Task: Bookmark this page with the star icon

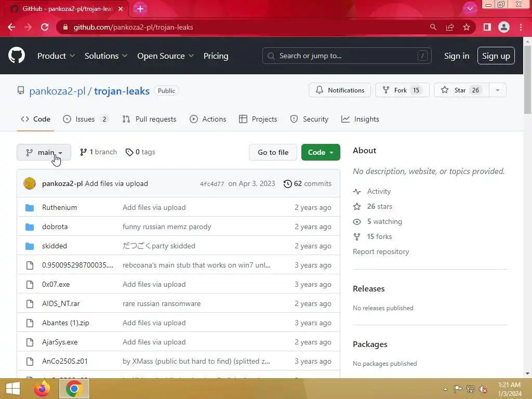Action: pos(467,27)
